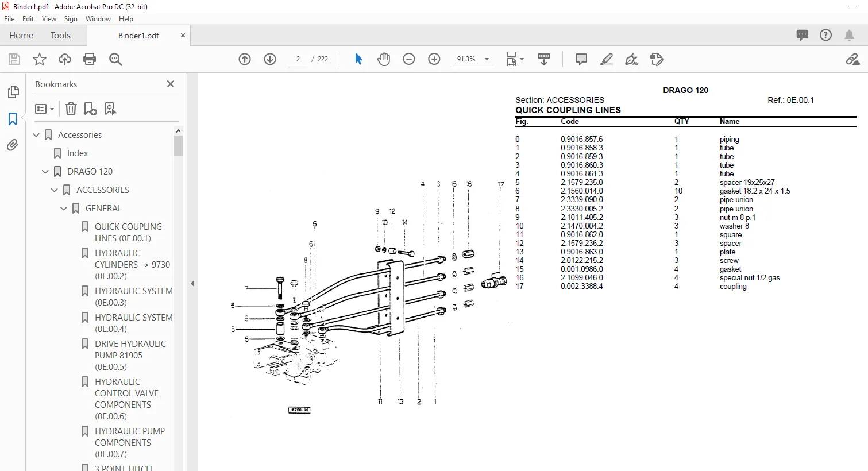Collapse the GENERAL bookmark

64,209
